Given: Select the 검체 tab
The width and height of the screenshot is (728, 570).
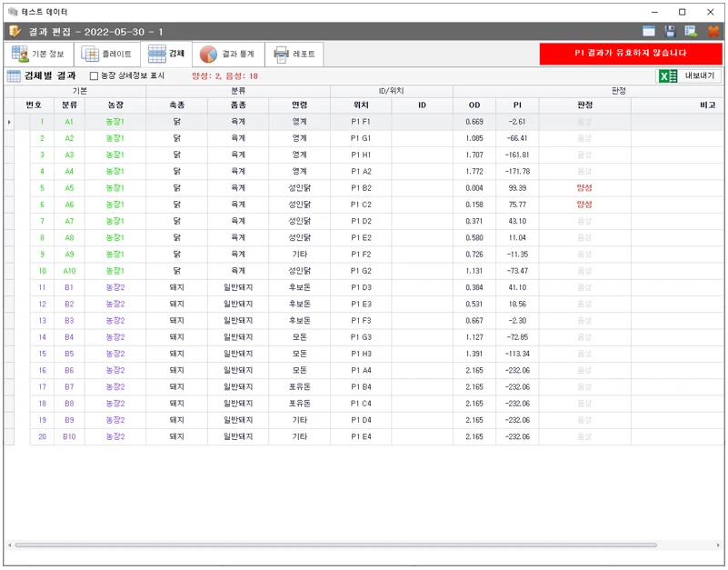Looking at the screenshot, I should point(166,54).
